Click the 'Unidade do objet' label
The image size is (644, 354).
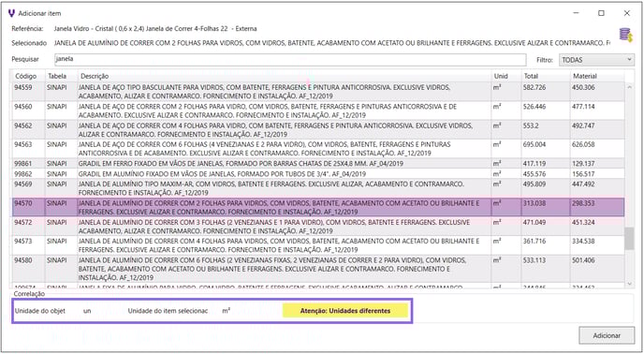[40, 311]
